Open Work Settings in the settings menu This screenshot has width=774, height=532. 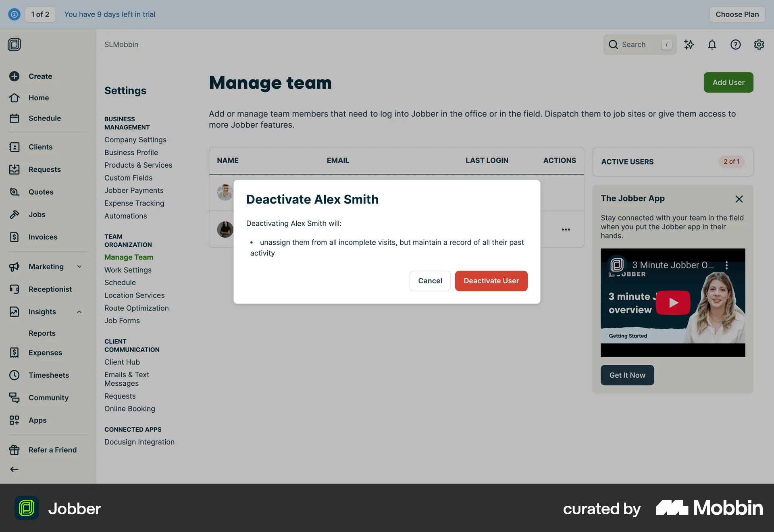point(128,270)
